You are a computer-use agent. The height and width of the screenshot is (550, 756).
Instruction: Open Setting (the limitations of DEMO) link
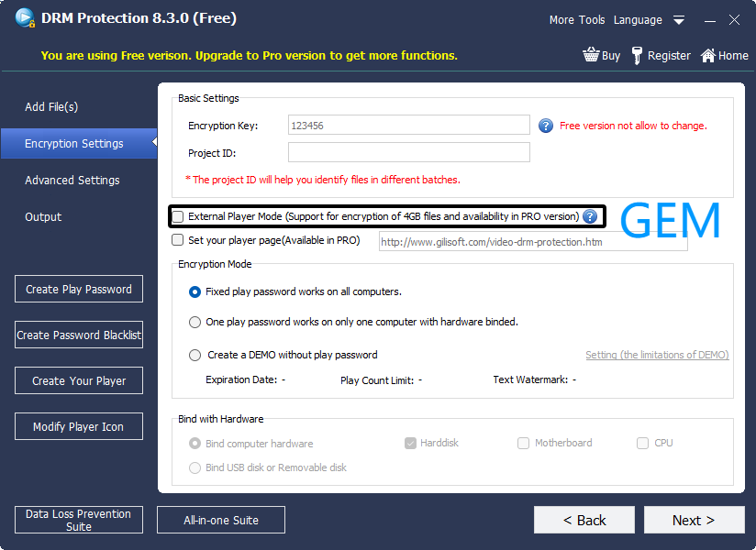point(657,355)
